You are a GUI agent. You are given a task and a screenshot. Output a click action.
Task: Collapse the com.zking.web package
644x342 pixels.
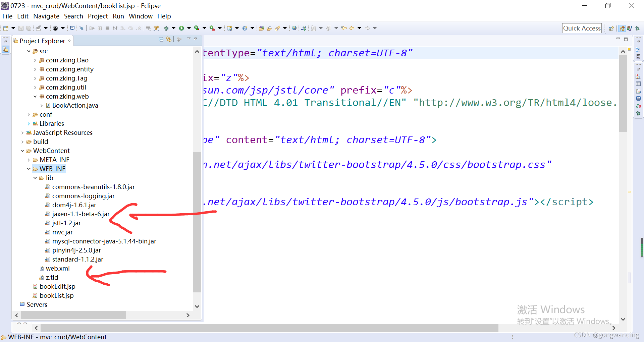click(35, 97)
